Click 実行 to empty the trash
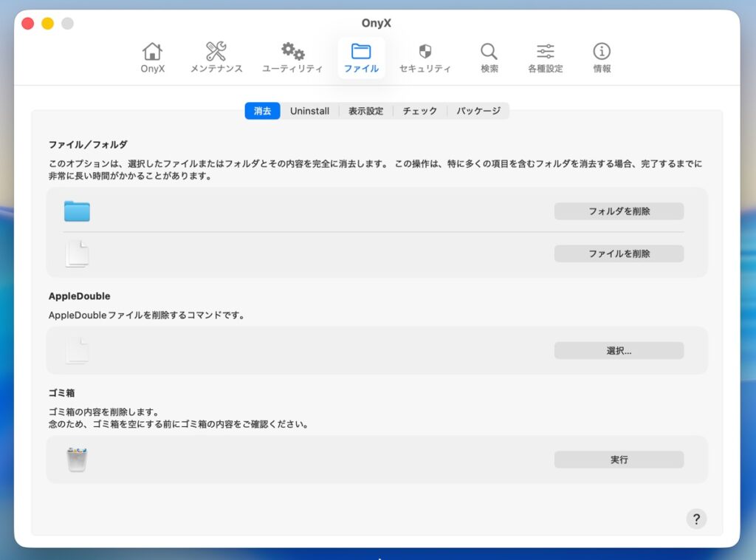Image resolution: width=756 pixels, height=560 pixels. click(619, 460)
